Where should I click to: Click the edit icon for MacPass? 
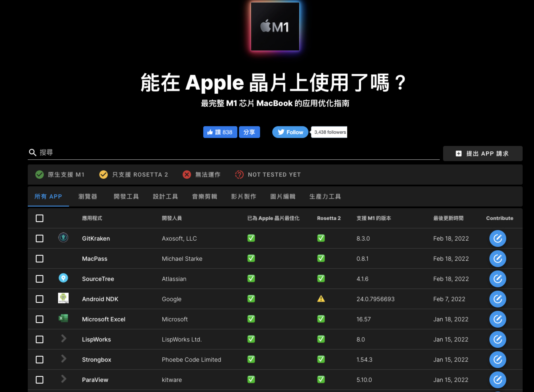tap(497, 259)
